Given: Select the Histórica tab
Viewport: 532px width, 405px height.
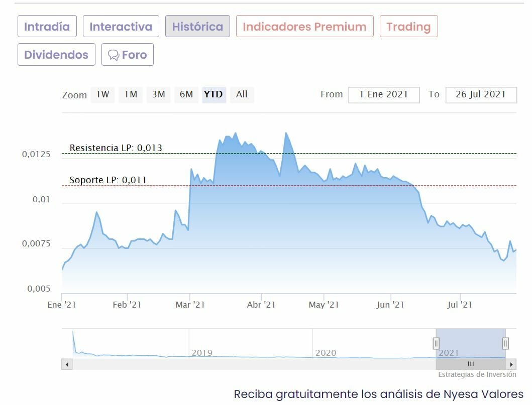Looking at the screenshot, I should tap(197, 27).
